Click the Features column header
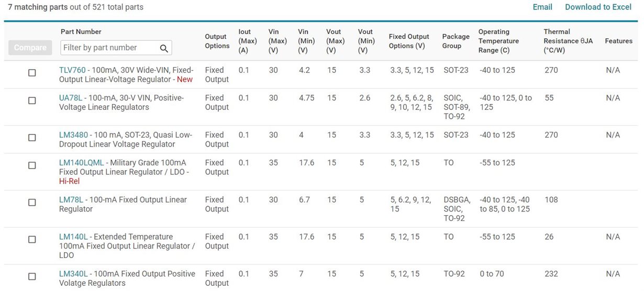 coord(618,41)
